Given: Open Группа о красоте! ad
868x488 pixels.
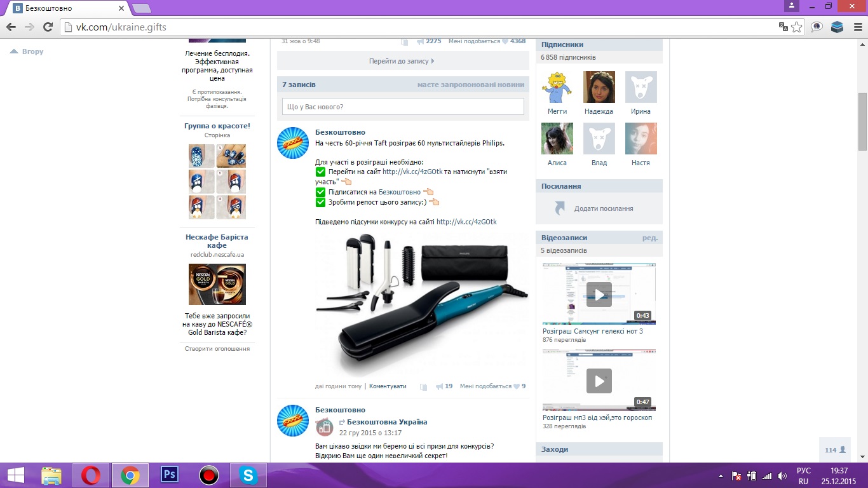Looking at the screenshot, I should [x=217, y=126].
